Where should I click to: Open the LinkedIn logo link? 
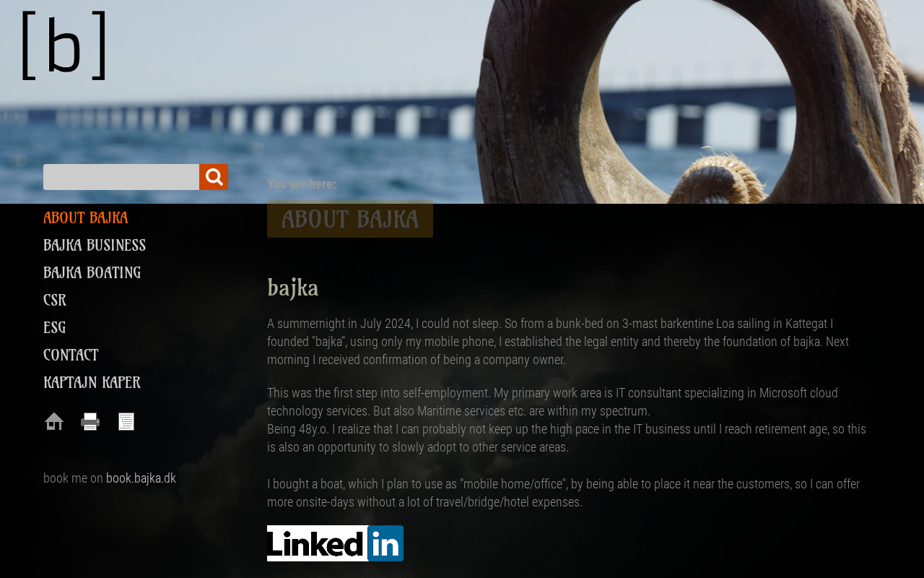point(335,543)
